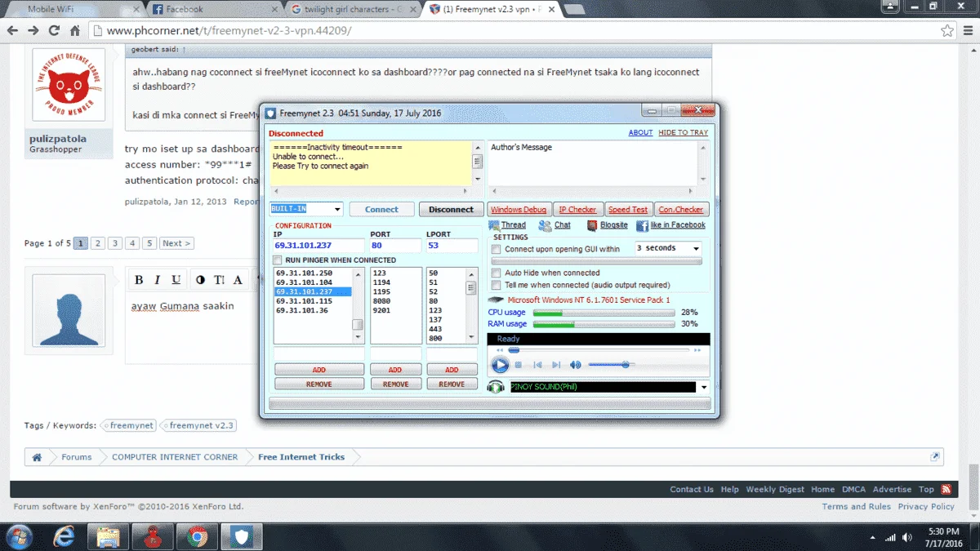Click the IP input field
This screenshot has height=551, width=980.
pyautogui.click(x=318, y=246)
